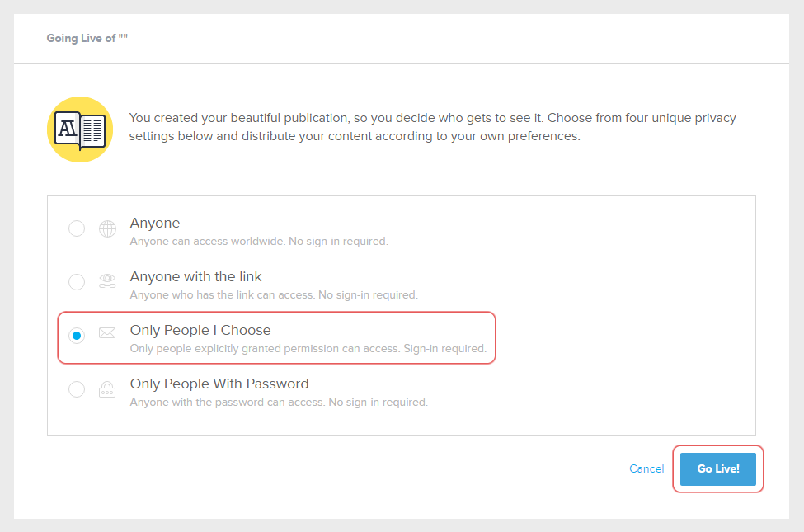Click the "Anyone with the link" title text
Viewport: 804px width, 532px height.
click(195, 276)
